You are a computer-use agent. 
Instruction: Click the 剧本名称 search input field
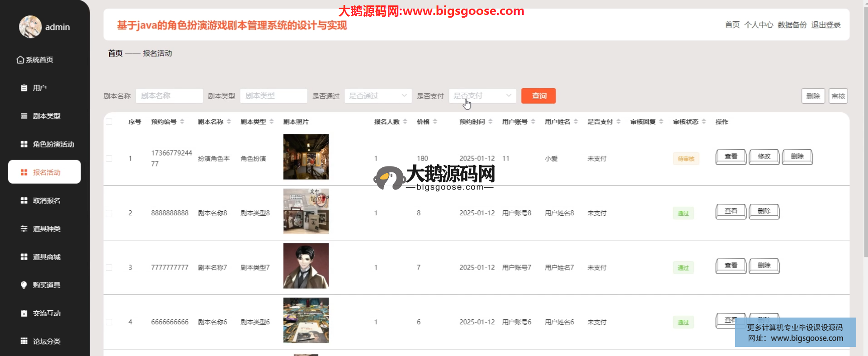(169, 96)
